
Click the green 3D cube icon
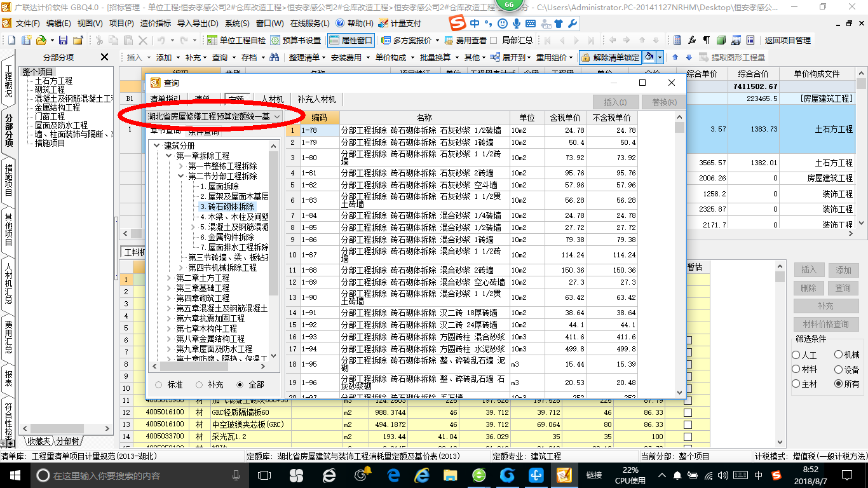tap(721, 40)
